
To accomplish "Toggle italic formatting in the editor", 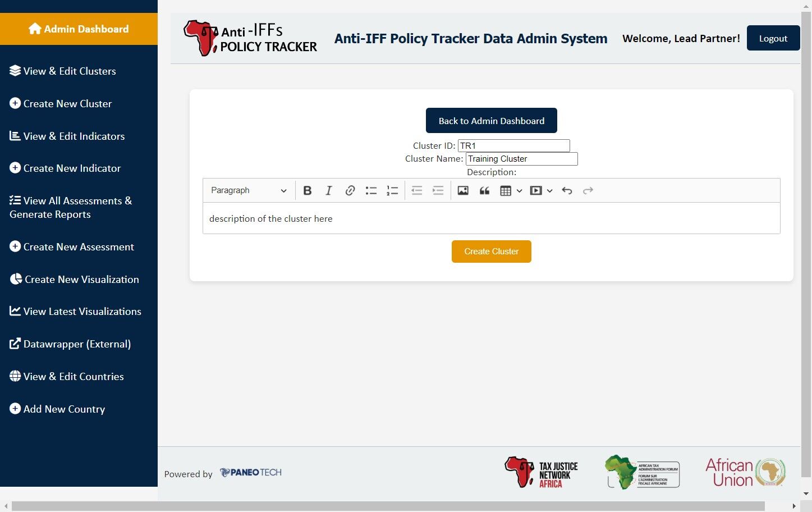I will tap(329, 190).
